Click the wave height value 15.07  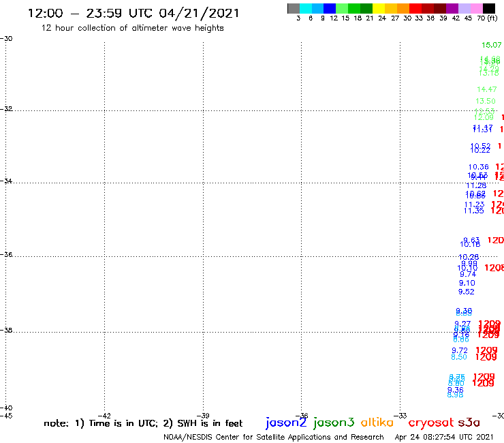pyautogui.click(x=492, y=45)
